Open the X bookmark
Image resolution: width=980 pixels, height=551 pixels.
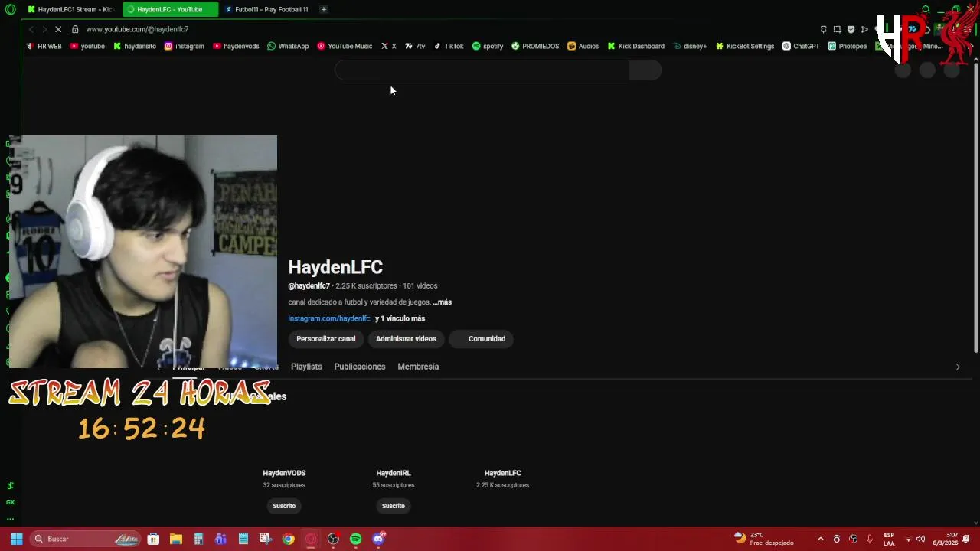(x=388, y=46)
